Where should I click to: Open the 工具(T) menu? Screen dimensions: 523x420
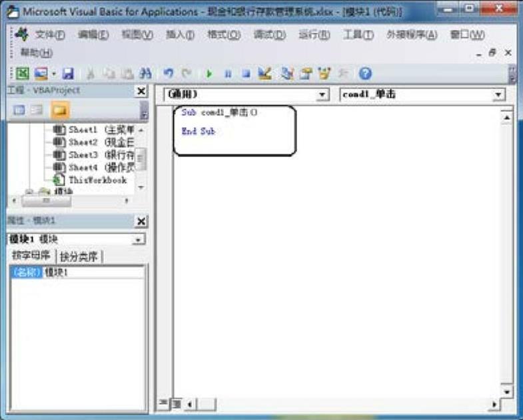click(358, 35)
